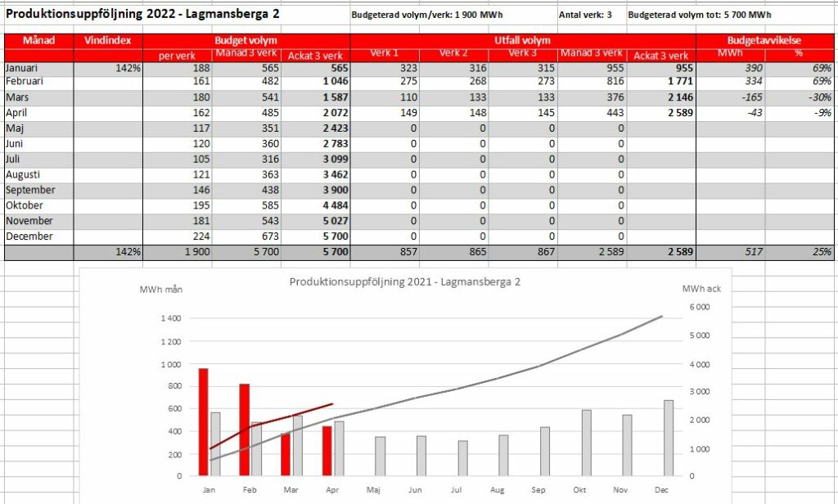Click the Utfall volym header cell

pos(522,40)
